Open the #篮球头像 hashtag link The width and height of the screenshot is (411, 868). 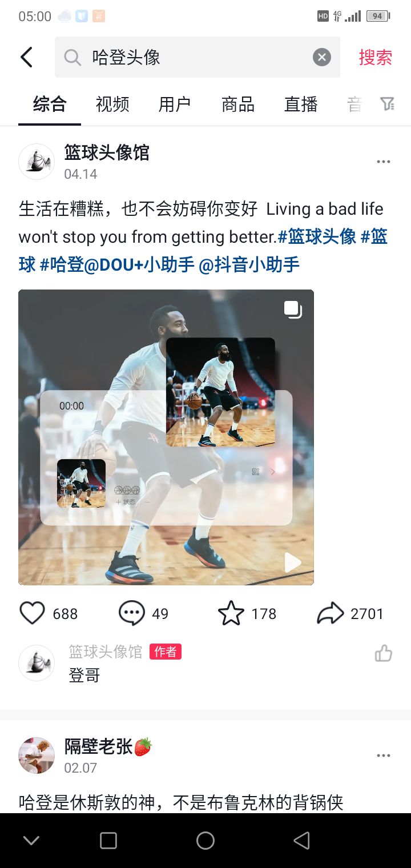[317, 236]
